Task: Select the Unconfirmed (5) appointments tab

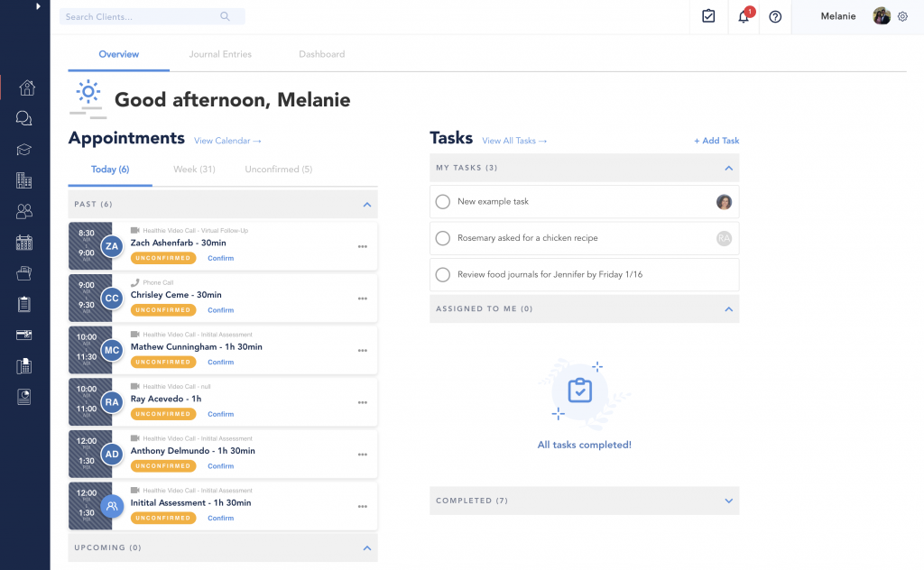Action: point(279,170)
